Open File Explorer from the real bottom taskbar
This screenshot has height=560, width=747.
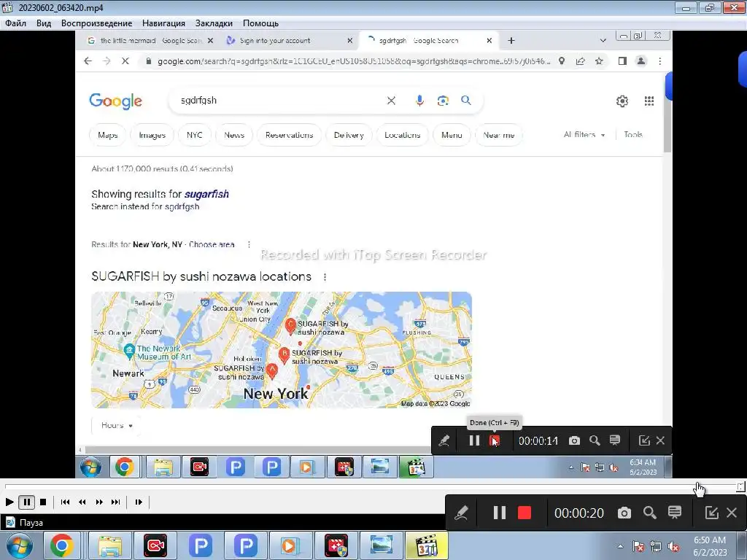point(110,545)
